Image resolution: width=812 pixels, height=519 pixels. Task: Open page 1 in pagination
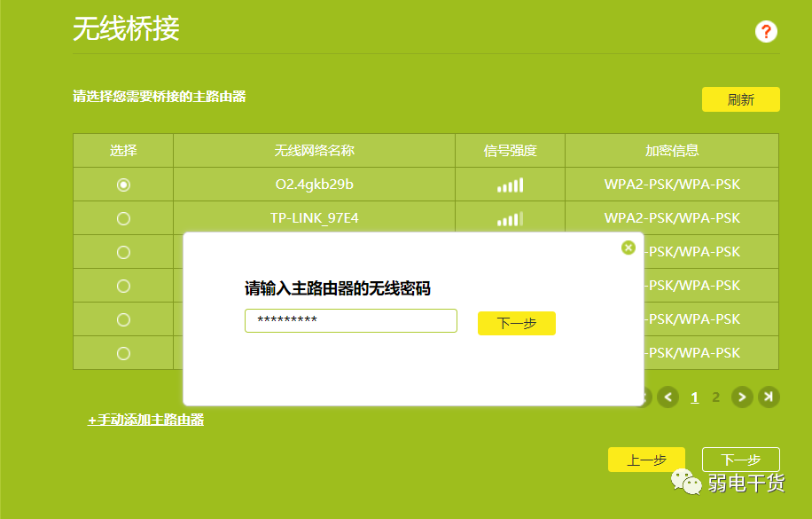(x=694, y=397)
